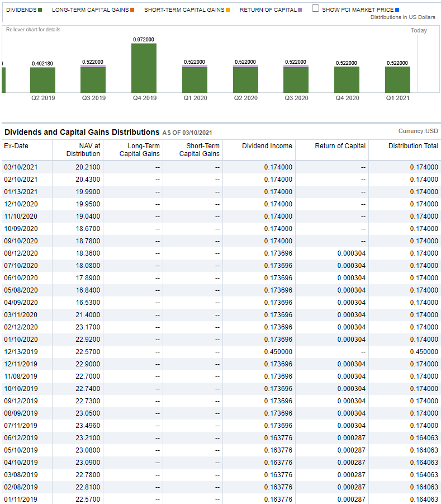441x504 pixels.
Task: Click the Ex-Date column header
Action: (x=16, y=146)
